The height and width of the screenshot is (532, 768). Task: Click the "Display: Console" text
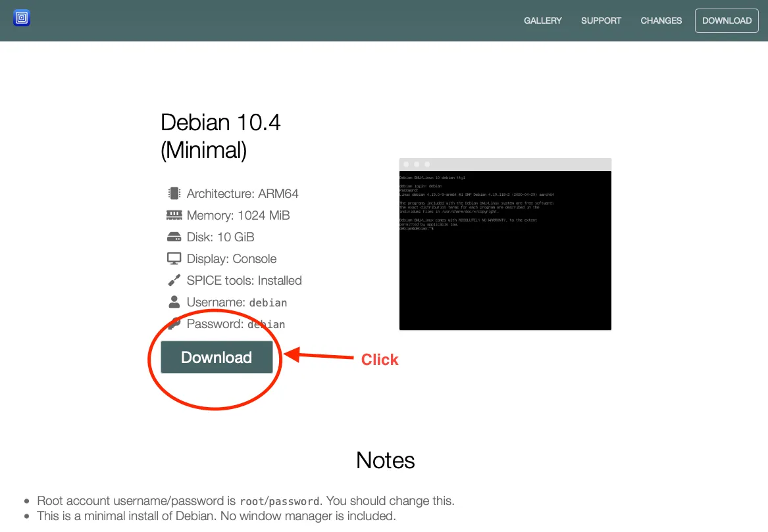(x=232, y=258)
